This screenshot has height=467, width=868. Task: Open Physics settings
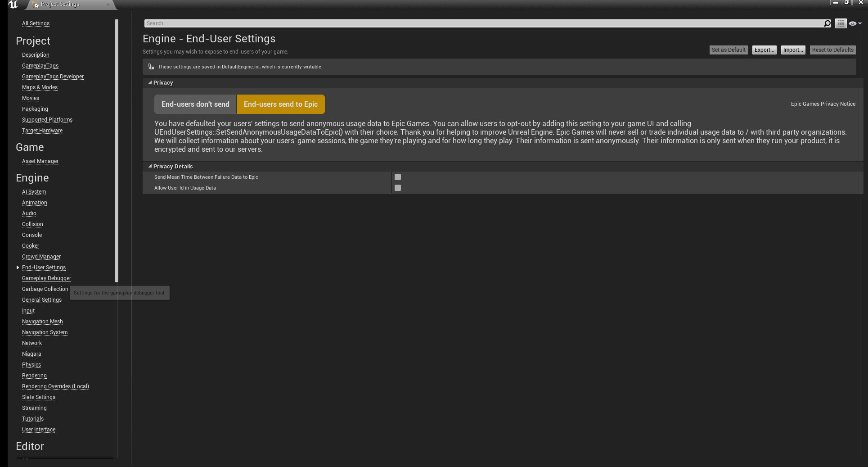[31, 365]
